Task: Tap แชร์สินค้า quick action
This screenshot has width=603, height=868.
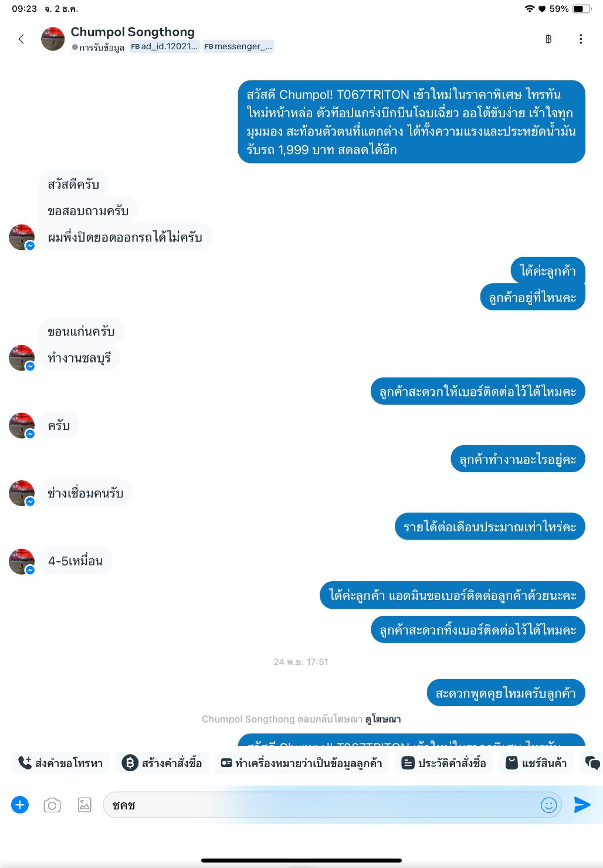Action: tap(536, 763)
